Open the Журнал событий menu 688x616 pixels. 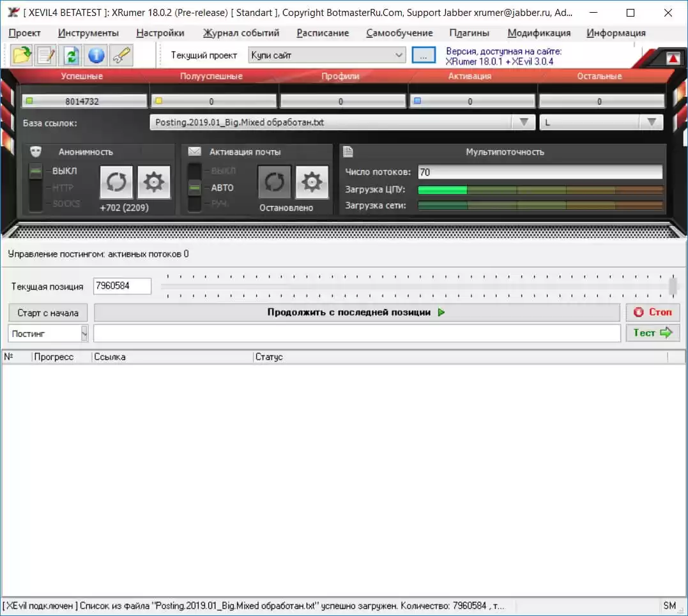pyautogui.click(x=241, y=33)
